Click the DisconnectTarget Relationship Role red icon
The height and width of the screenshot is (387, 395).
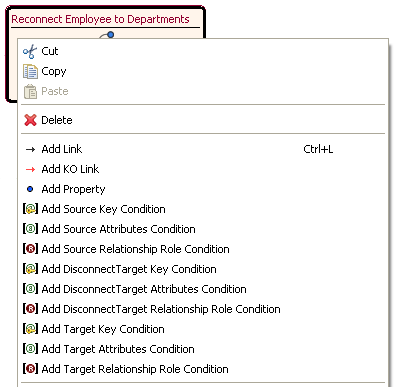(x=30, y=309)
